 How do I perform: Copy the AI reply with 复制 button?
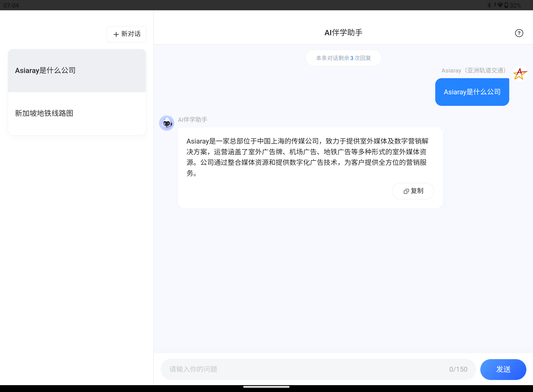[413, 191]
